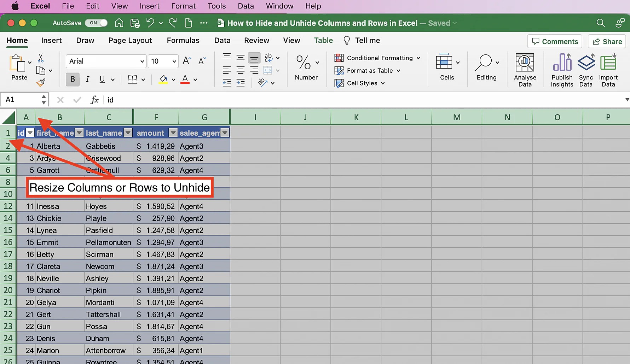The image size is (630, 364).
Task: Switch to the Formulas ribbon tab
Action: (x=183, y=40)
